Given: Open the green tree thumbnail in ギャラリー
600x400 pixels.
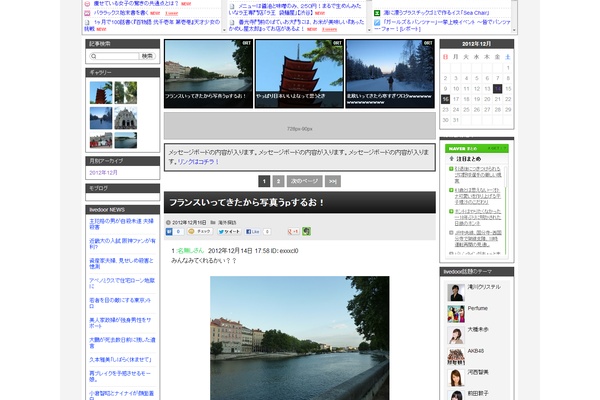Looking at the screenshot, I should [x=126, y=93].
